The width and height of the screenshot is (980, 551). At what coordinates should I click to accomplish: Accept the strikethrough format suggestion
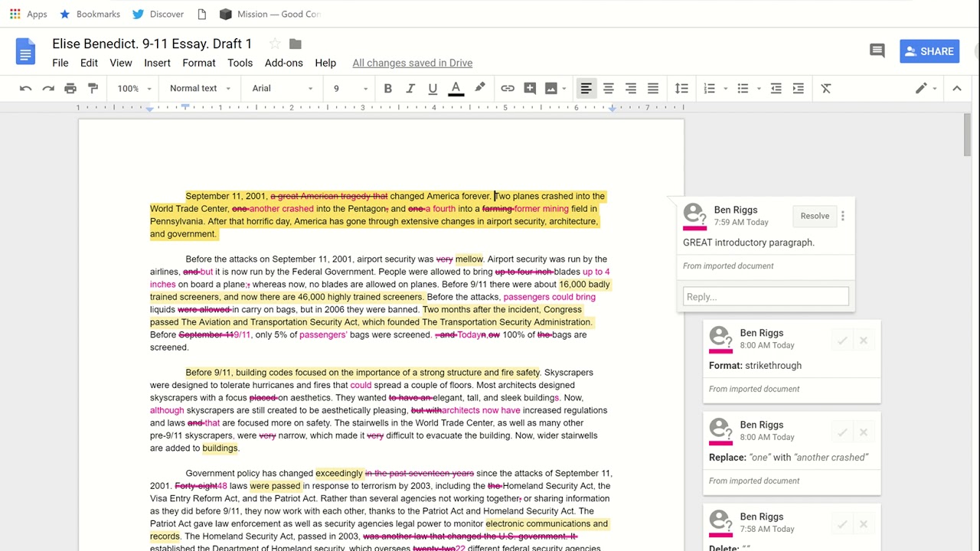pos(842,341)
